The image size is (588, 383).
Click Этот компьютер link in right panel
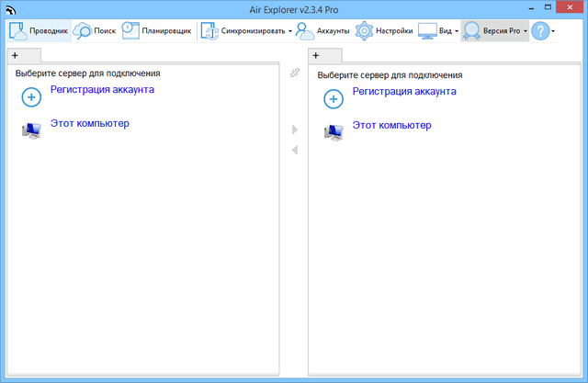tap(391, 125)
